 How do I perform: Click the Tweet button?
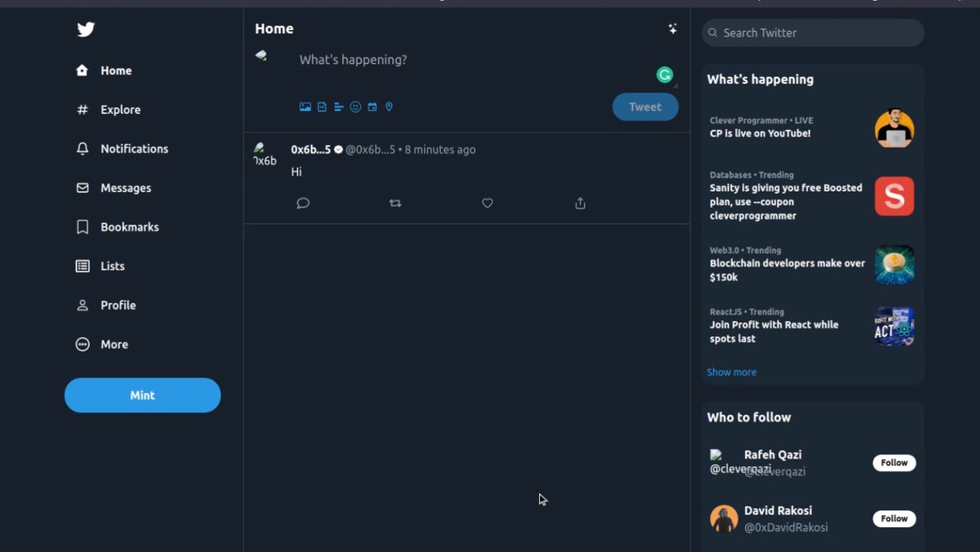tap(645, 107)
